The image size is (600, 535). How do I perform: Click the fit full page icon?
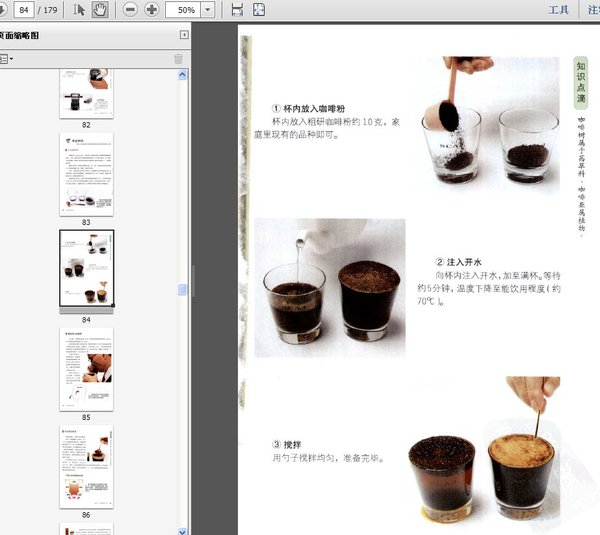coord(259,10)
